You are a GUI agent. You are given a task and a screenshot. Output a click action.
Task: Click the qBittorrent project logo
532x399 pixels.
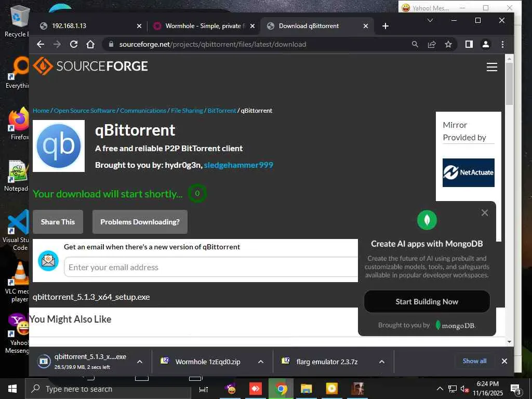pyautogui.click(x=59, y=146)
